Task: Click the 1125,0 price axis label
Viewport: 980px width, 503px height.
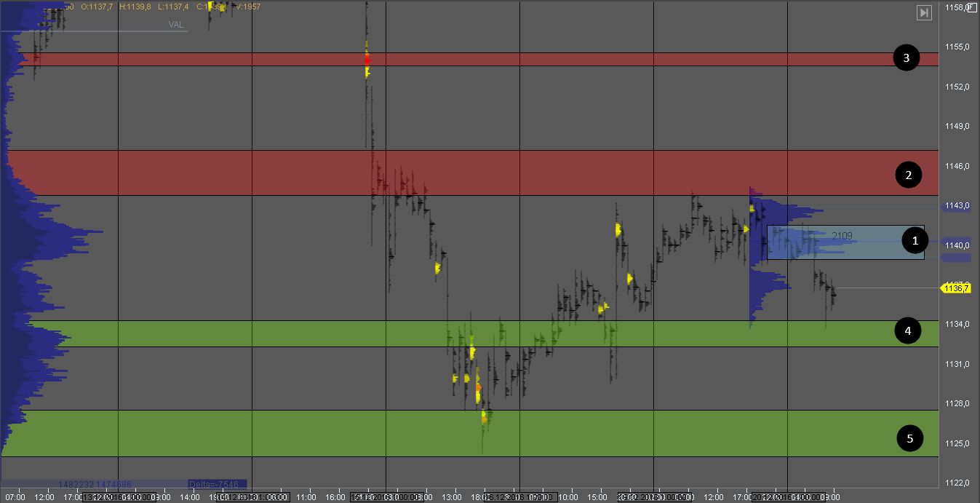Action: [x=956, y=443]
